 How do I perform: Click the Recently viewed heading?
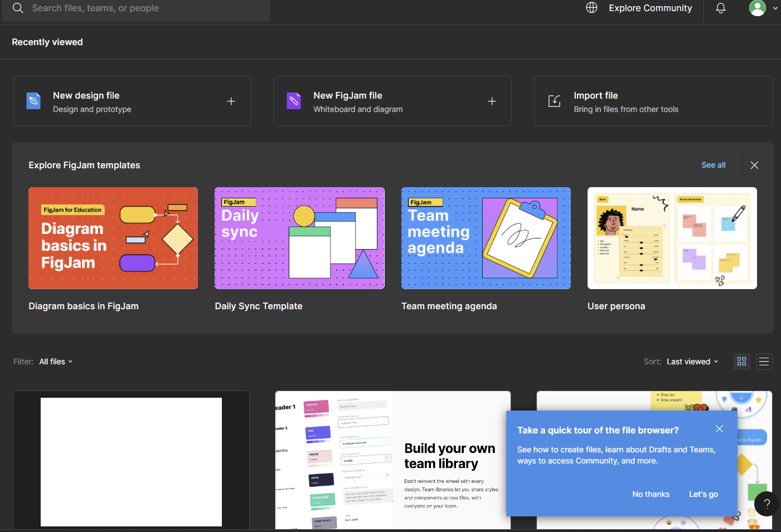47,42
